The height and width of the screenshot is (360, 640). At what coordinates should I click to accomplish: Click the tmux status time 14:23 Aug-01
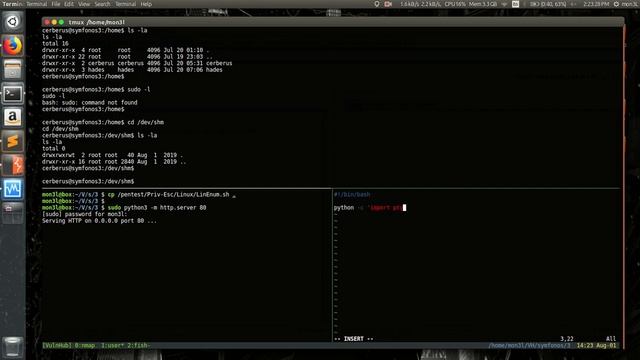596,345
